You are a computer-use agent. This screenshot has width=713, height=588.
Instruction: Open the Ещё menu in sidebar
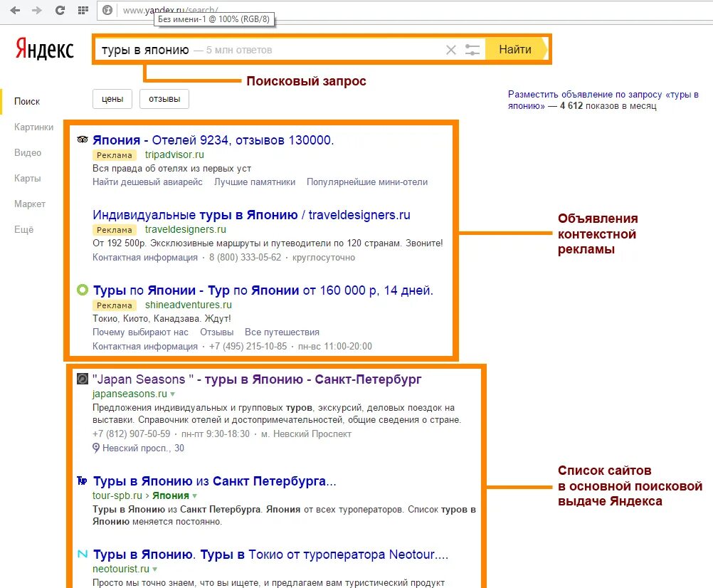pos(23,230)
